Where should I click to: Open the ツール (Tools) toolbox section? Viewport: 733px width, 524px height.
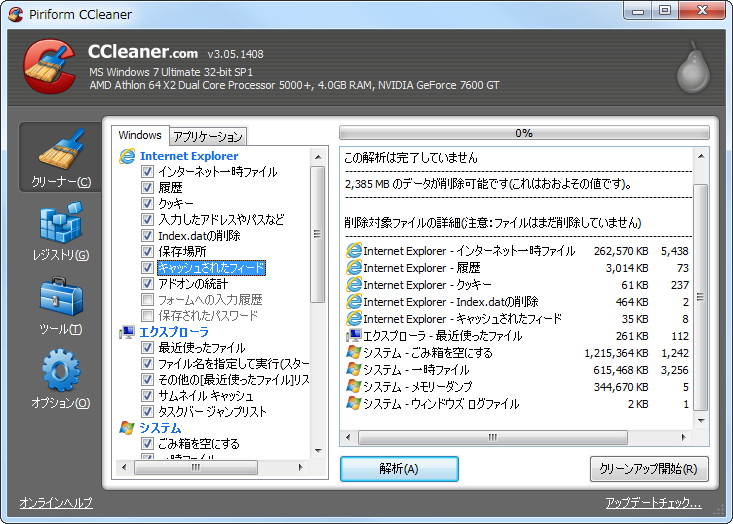point(61,306)
